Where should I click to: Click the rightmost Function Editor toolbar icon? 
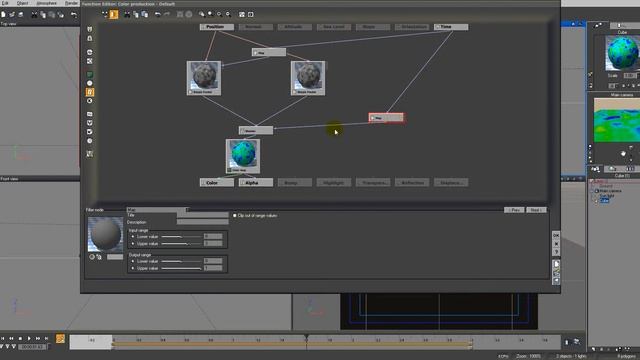click(x=251, y=14)
